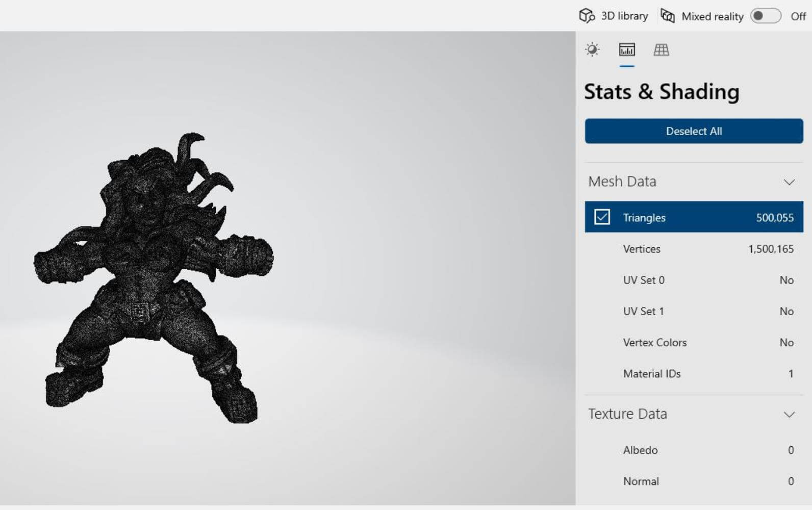
Task: Select the Vertex Colors row
Action: (x=694, y=342)
